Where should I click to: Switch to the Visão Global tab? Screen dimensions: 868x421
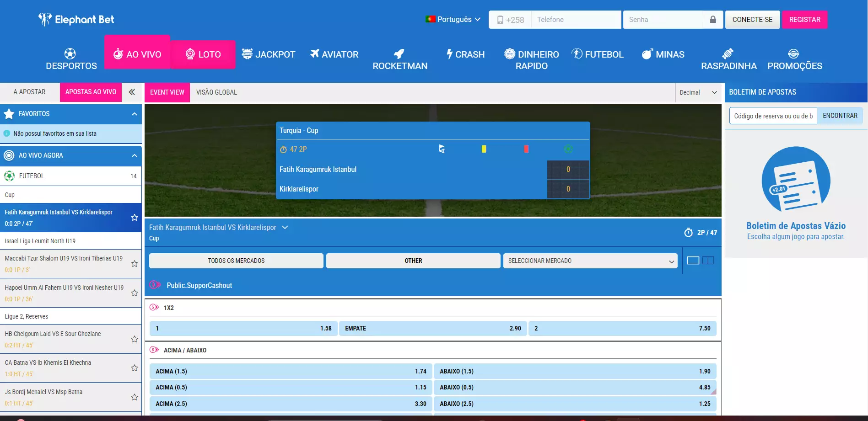click(x=216, y=92)
